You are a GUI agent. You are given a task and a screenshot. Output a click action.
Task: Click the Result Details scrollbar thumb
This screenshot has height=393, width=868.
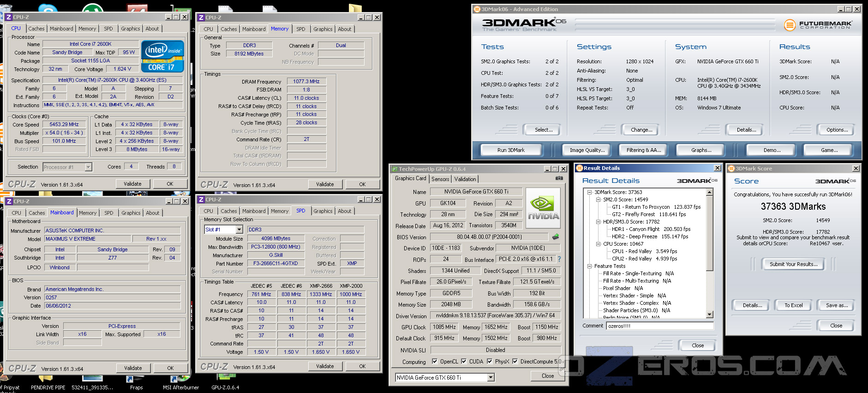pyautogui.click(x=710, y=233)
